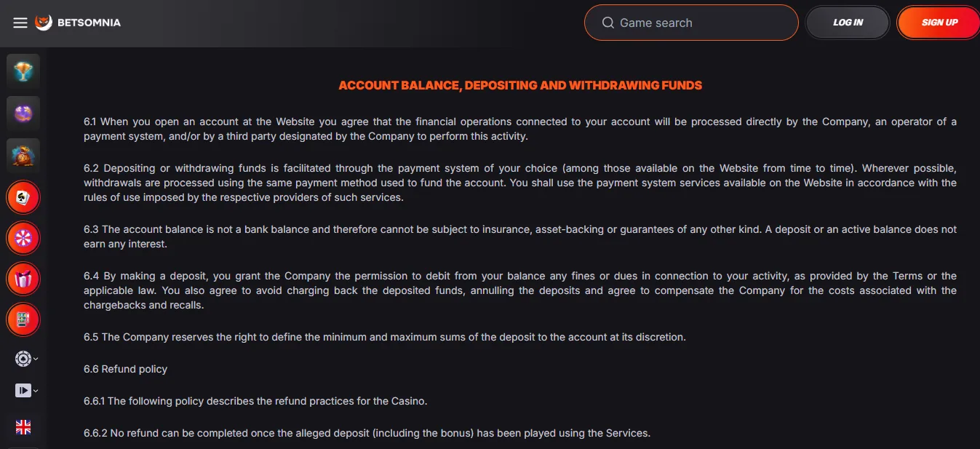The height and width of the screenshot is (449, 980).
Task: Click the magnifier icon in search
Action: (x=608, y=23)
